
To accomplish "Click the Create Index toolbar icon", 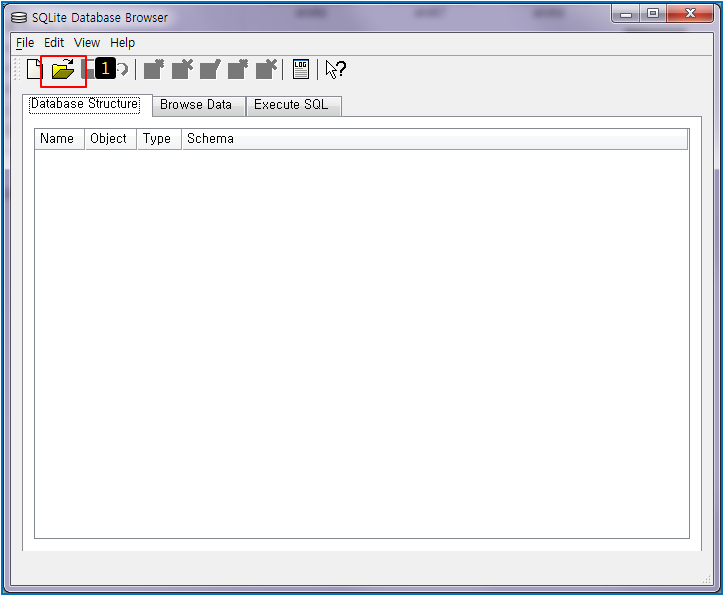I will pos(238,69).
